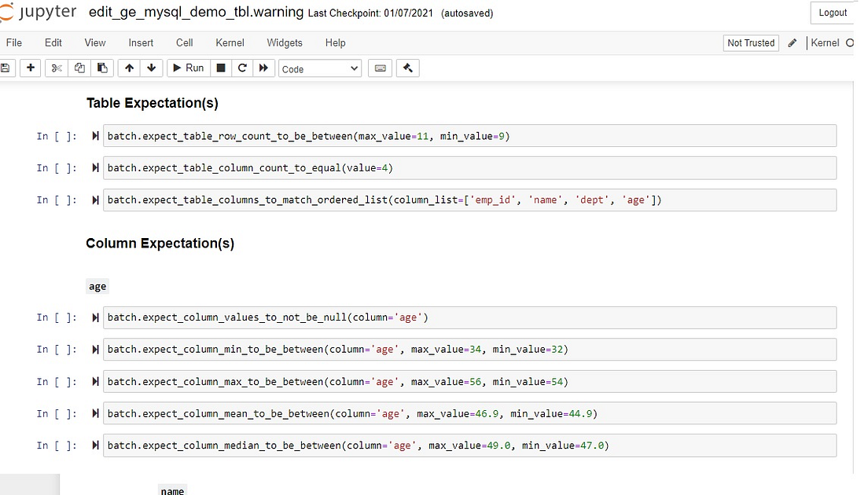Viewport: 868px width, 495px height.
Task: Click the (autosaved) status text
Action: (x=467, y=13)
